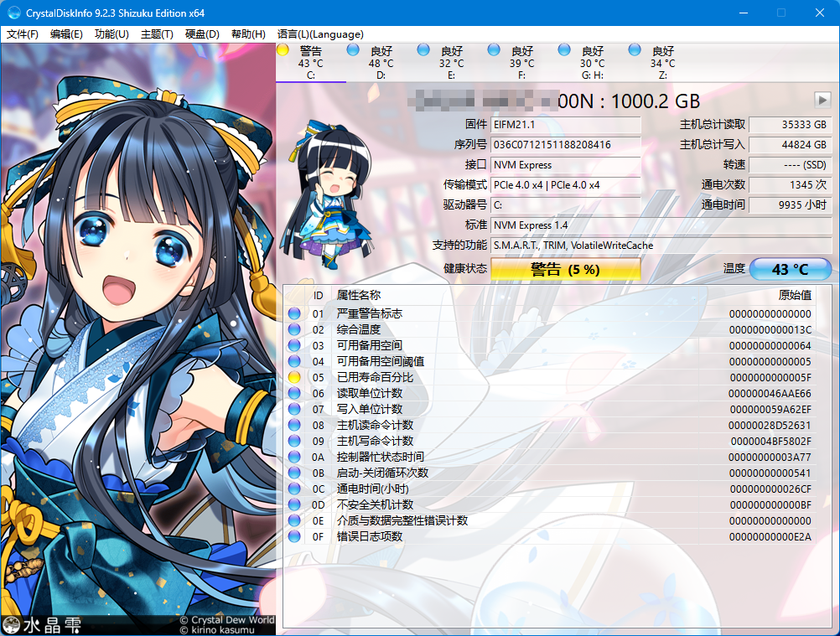Click the interface field NVM Express
Image resolution: width=840 pixels, height=636 pixels.
pyautogui.click(x=566, y=165)
